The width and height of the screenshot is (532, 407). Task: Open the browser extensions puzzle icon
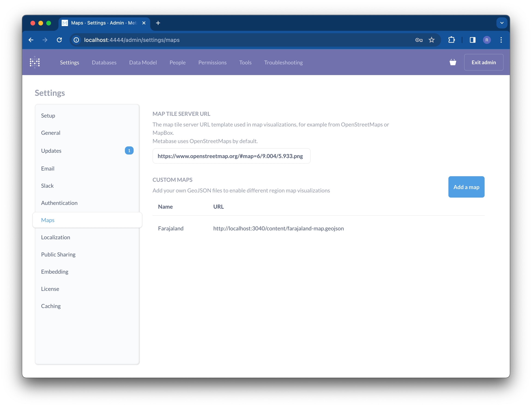point(451,40)
